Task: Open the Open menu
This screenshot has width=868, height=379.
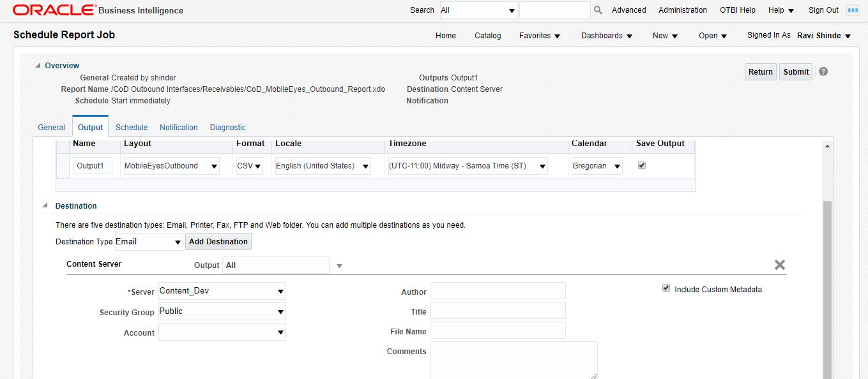Action: click(x=713, y=36)
